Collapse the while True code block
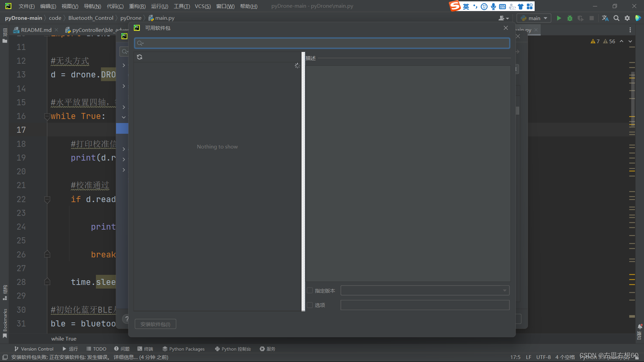The width and height of the screenshot is (644, 362). point(47,116)
